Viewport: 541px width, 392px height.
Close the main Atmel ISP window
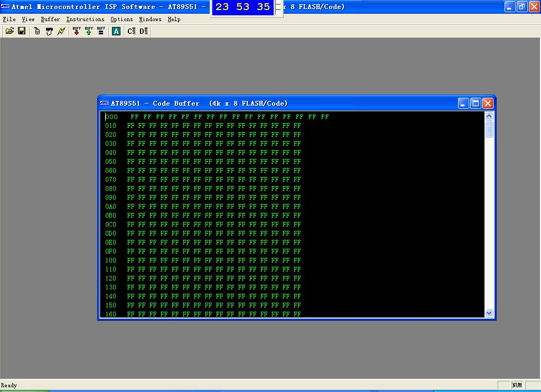tap(535, 6)
